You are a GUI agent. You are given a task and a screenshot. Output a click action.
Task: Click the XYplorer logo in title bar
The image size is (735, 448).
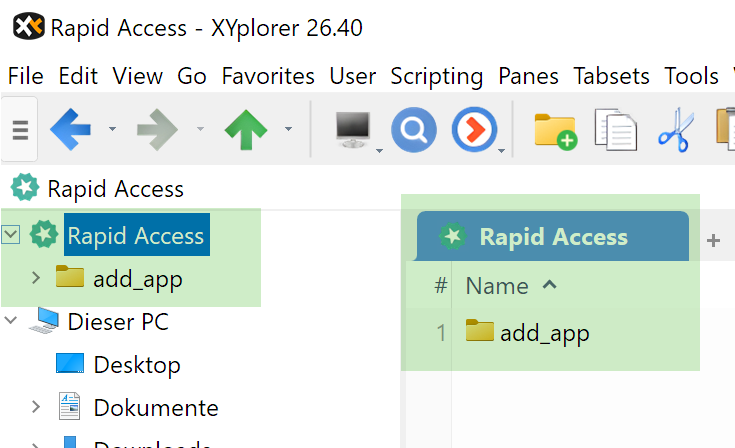pyautogui.click(x=29, y=27)
